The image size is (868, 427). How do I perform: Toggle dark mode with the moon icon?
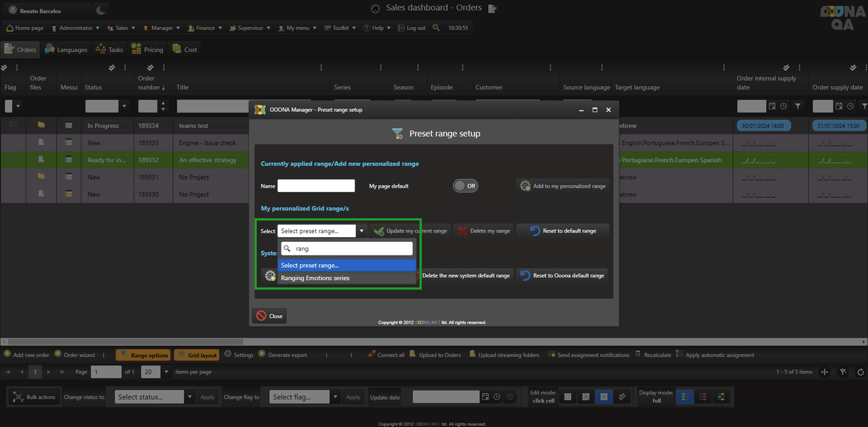pos(100,10)
